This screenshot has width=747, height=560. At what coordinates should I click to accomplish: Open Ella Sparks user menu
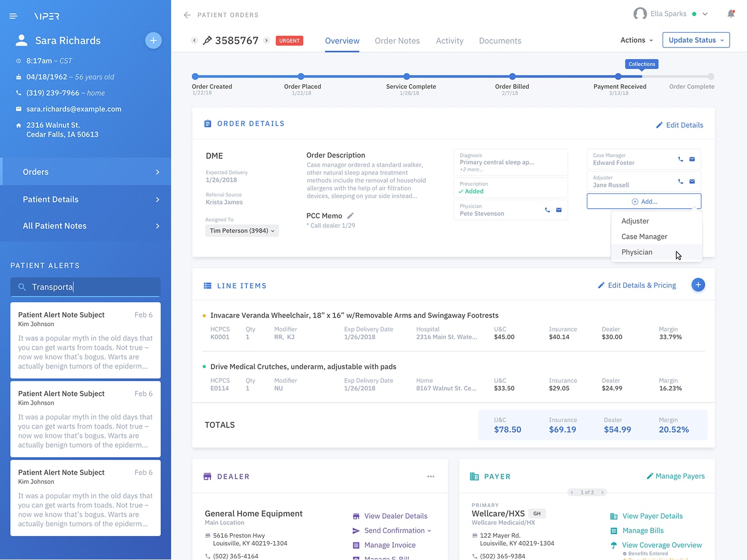click(671, 14)
